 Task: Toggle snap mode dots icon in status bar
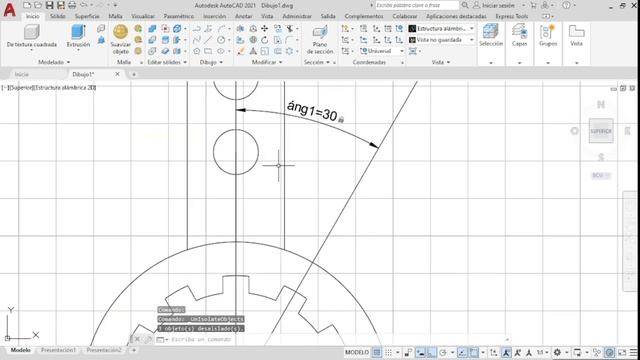pyautogui.click(x=388, y=352)
